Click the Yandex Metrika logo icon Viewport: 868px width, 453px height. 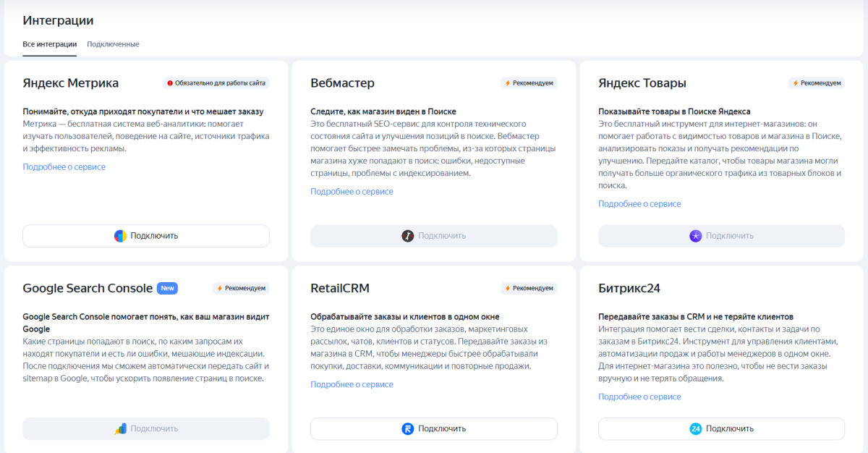(120, 236)
